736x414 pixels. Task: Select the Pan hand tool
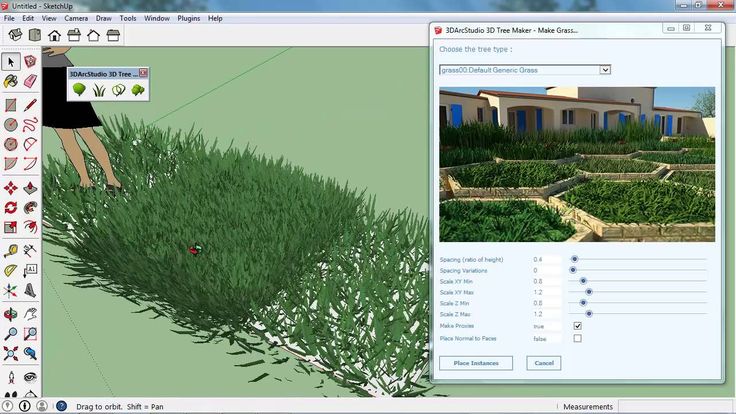(30, 314)
